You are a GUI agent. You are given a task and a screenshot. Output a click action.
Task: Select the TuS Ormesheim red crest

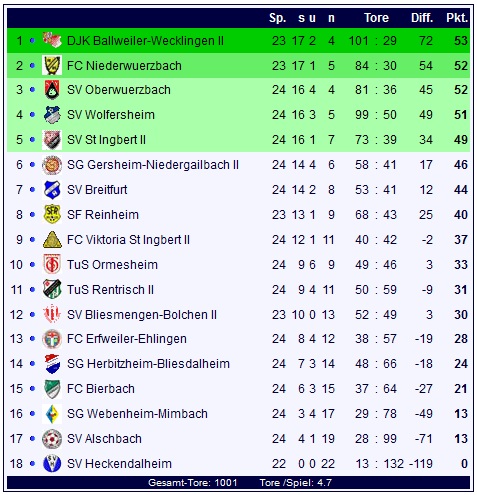[52, 264]
